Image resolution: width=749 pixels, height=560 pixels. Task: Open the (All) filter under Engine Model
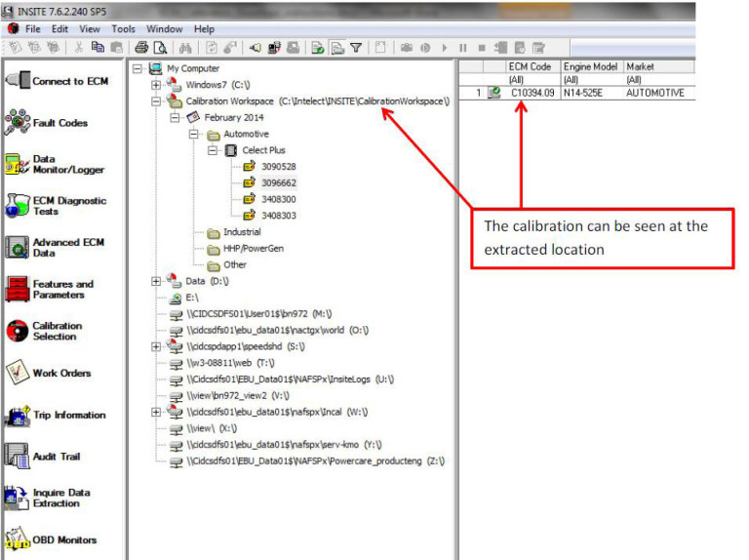point(592,79)
